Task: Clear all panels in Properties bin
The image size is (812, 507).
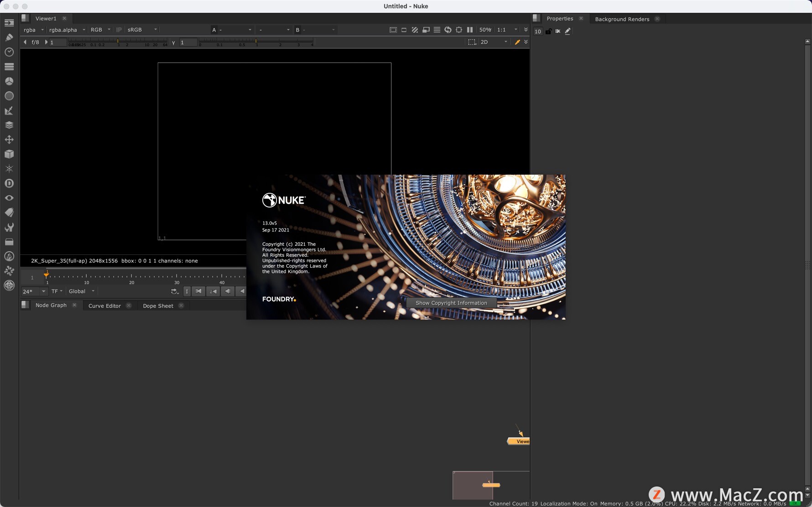Action: click(x=557, y=31)
